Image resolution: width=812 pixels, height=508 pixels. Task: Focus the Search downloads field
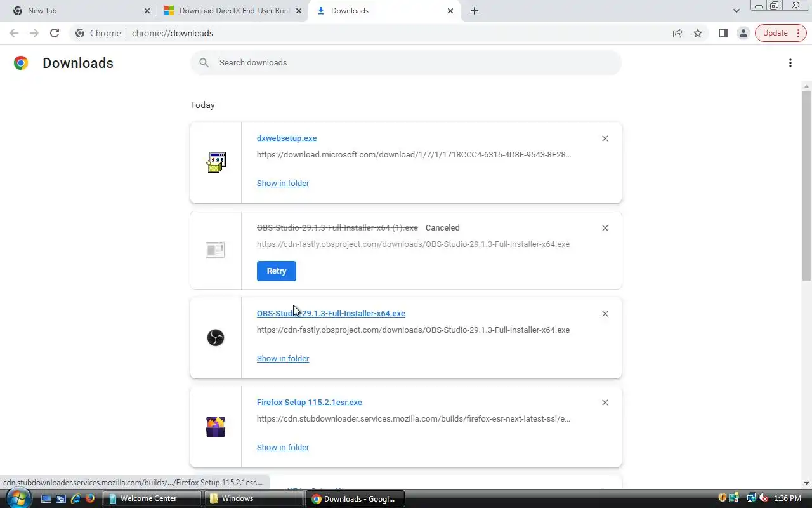point(406,62)
